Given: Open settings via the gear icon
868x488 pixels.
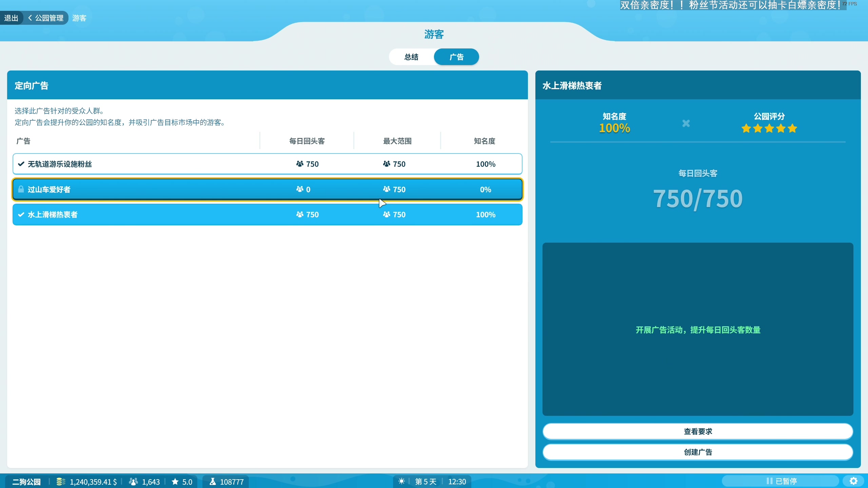Looking at the screenshot, I should [x=853, y=481].
